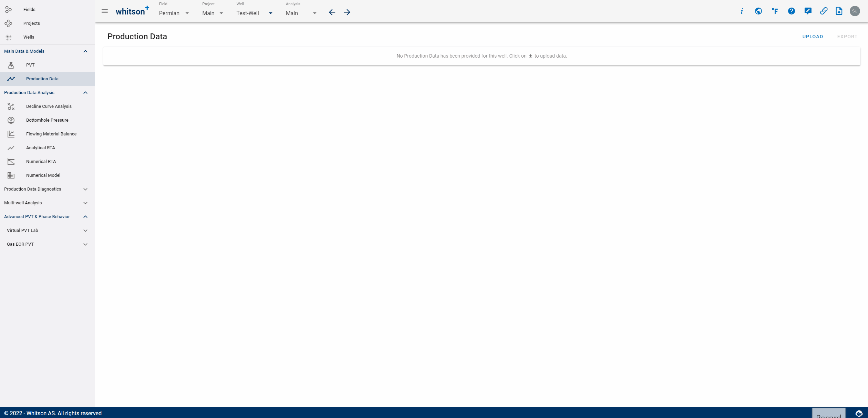Click the Bottomhole Pressure icon

click(x=11, y=120)
